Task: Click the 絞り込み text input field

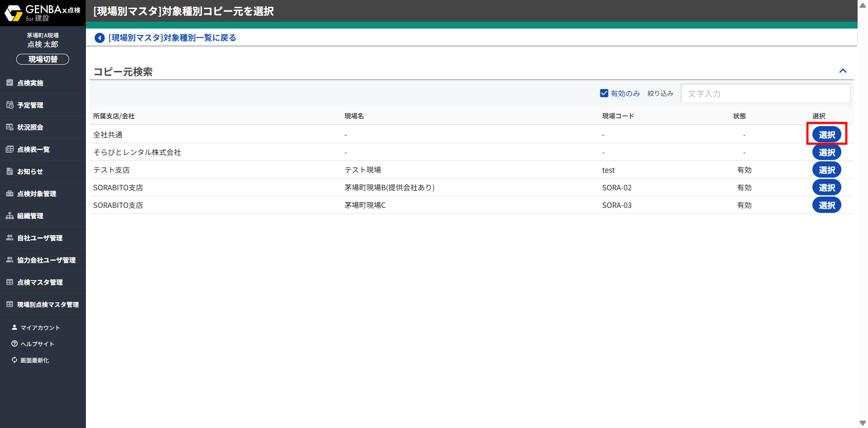Action: [765, 94]
